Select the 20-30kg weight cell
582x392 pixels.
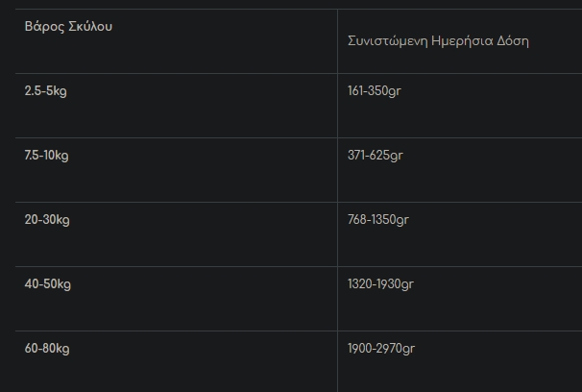coord(47,219)
